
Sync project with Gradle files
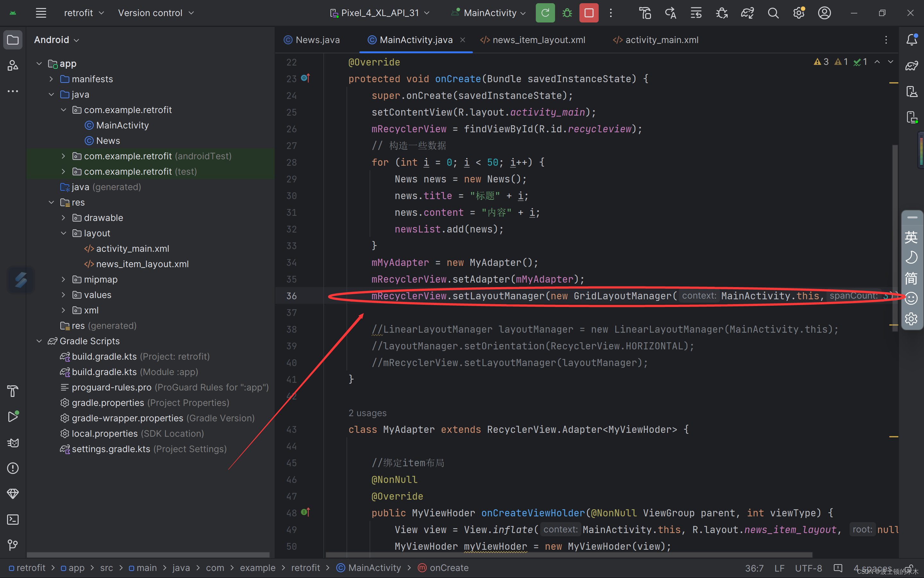(x=747, y=13)
